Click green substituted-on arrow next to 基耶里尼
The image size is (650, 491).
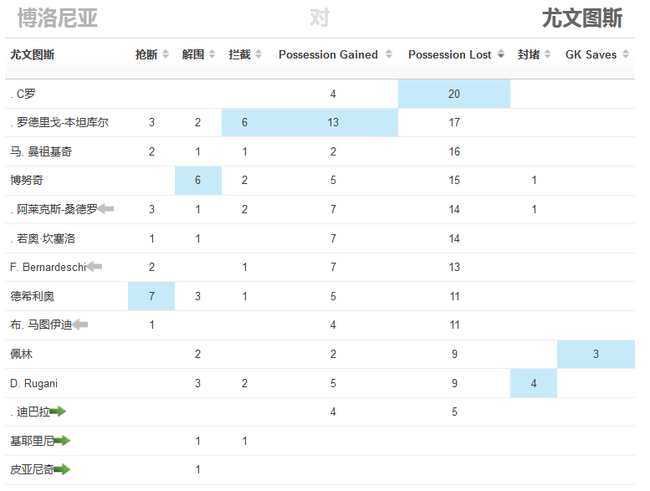tap(62, 440)
